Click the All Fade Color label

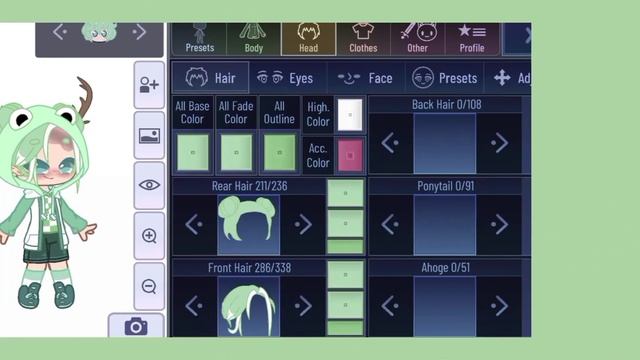236,113
